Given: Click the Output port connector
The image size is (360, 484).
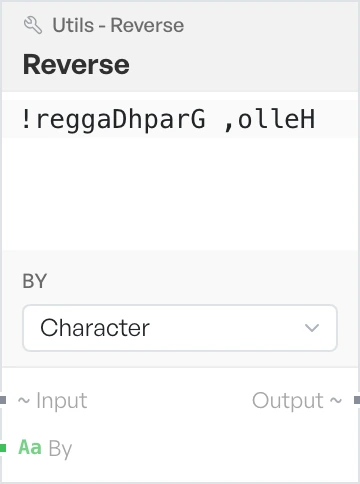Looking at the screenshot, I should pyautogui.click(x=357, y=400).
